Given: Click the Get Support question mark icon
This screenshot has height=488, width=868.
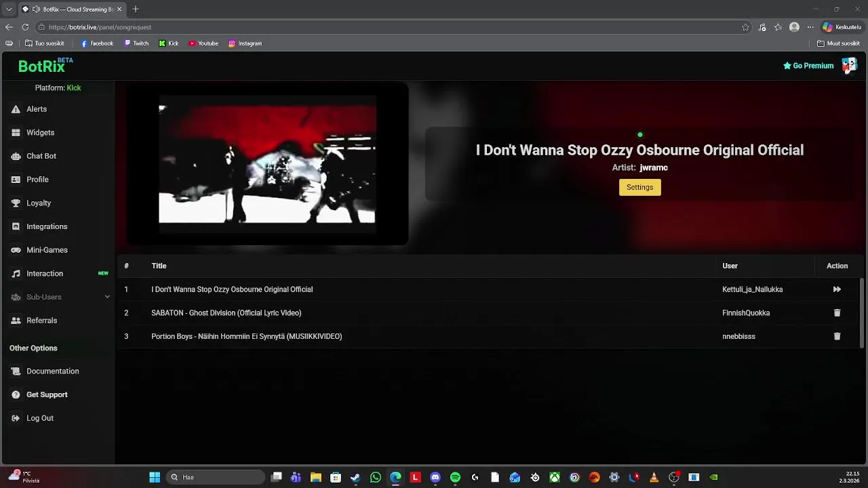Looking at the screenshot, I should pyautogui.click(x=16, y=394).
